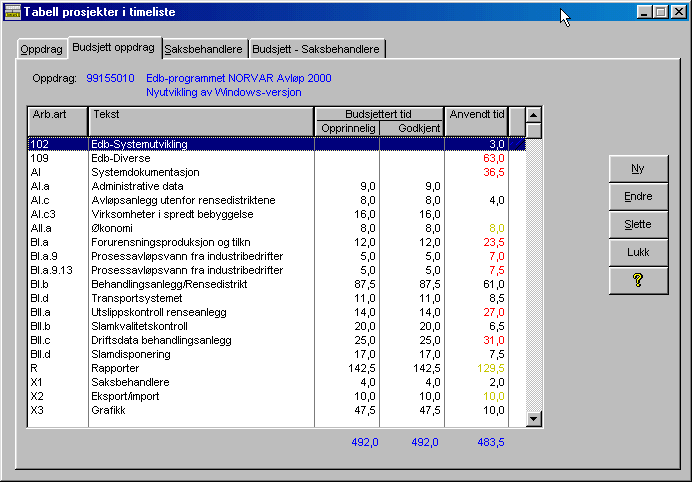Select the Administrative data row
The width and height of the screenshot is (692, 482).
tap(277, 186)
